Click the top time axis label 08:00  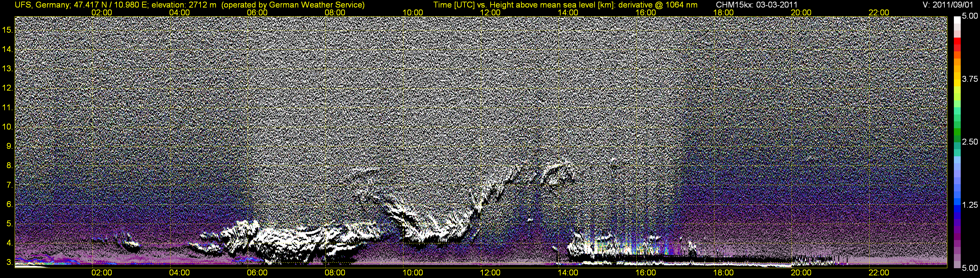tap(335, 12)
